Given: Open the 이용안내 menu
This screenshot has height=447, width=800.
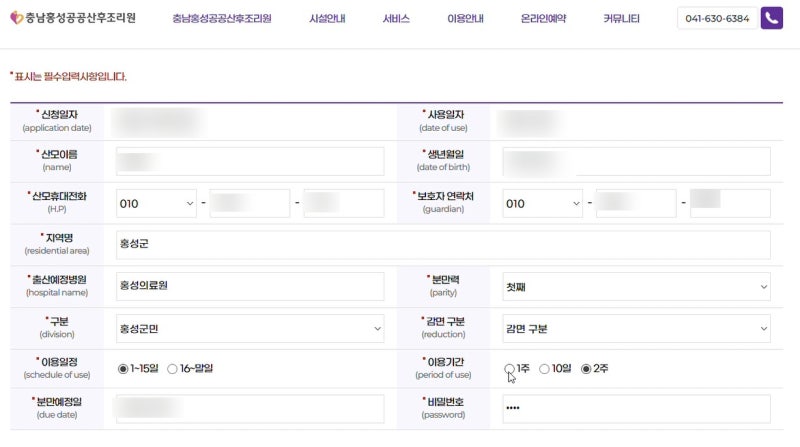Looking at the screenshot, I should click(x=465, y=19).
